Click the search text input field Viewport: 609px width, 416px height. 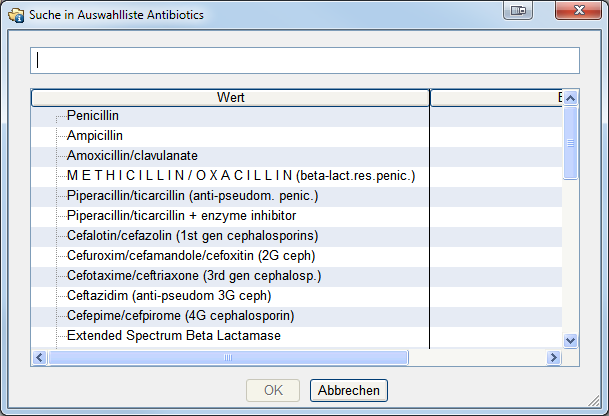pyautogui.click(x=304, y=60)
